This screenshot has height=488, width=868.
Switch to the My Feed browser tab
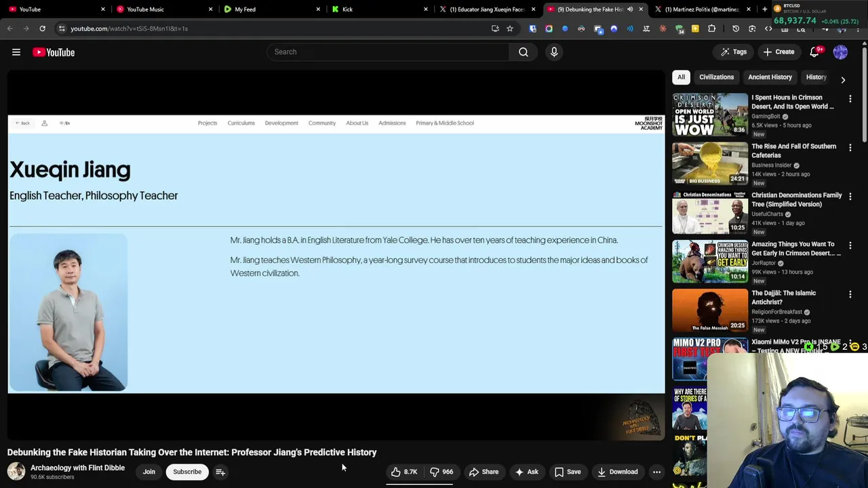pyautogui.click(x=271, y=9)
